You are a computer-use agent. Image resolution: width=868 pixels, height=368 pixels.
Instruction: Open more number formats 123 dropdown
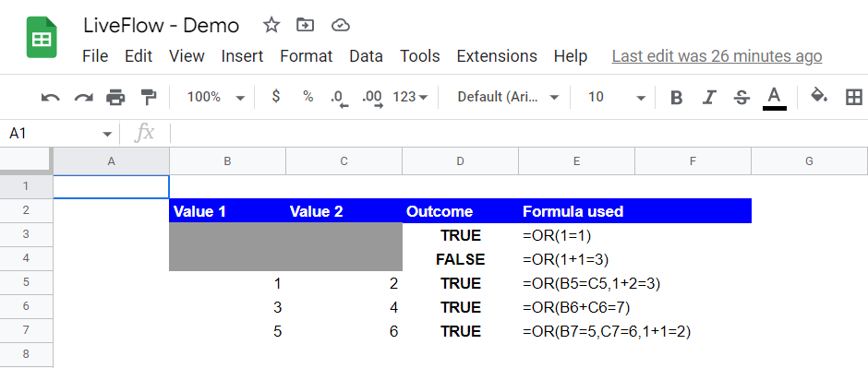pyautogui.click(x=410, y=97)
